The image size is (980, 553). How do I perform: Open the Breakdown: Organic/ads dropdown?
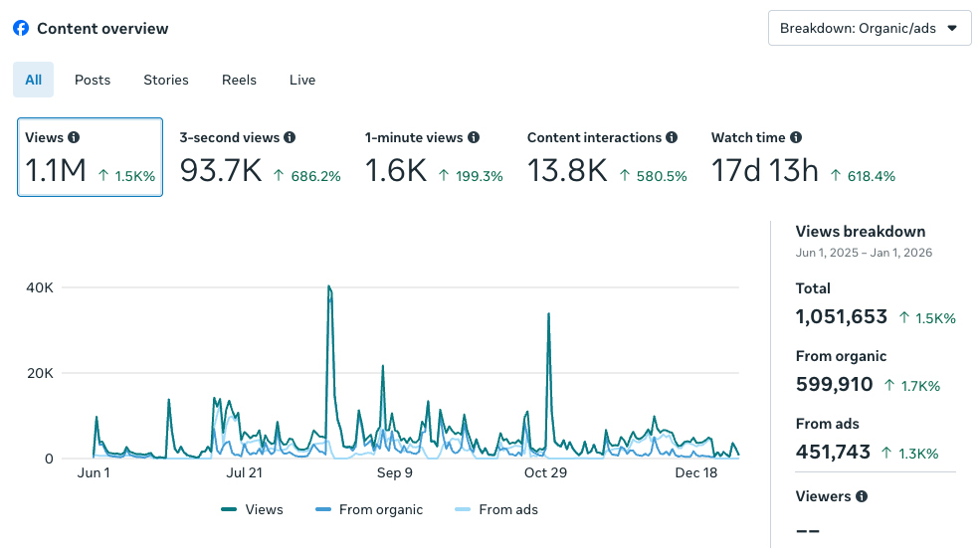pyautogui.click(x=870, y=28)
